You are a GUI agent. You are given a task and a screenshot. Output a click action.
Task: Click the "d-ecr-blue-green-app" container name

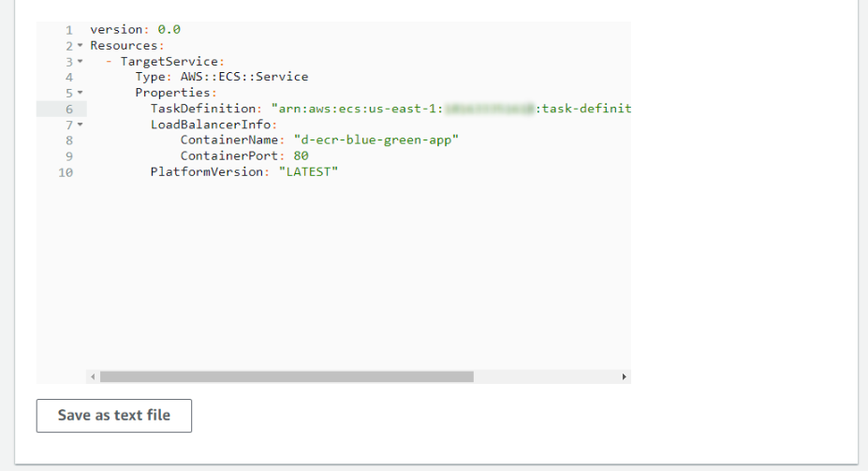375,140
